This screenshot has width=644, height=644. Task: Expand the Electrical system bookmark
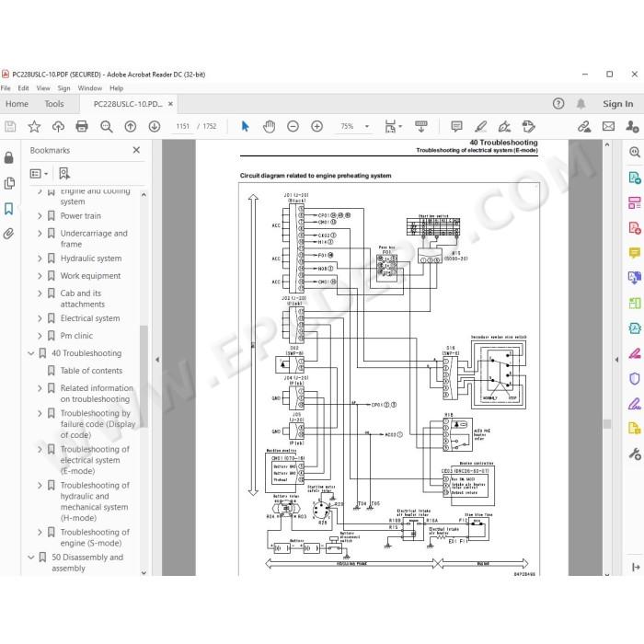pos(40,318)
